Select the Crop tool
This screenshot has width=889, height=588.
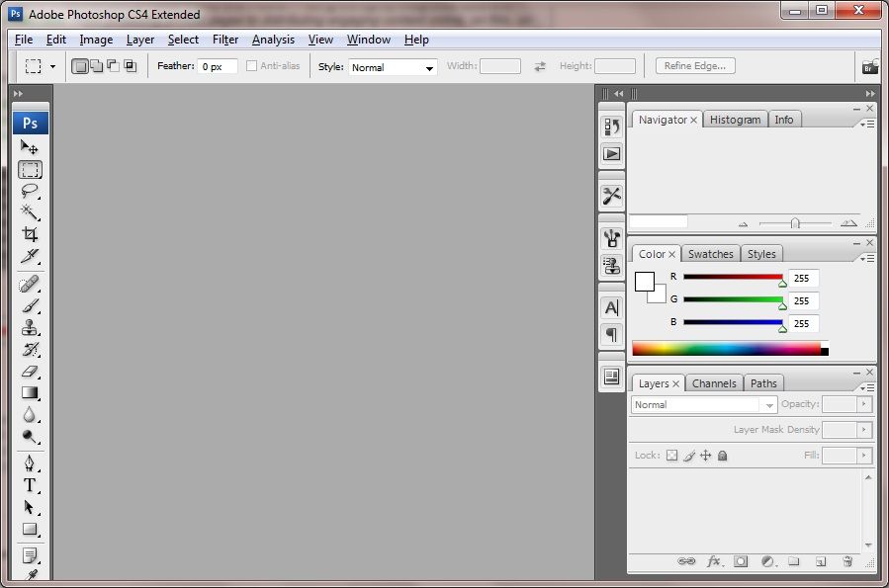pyautogui.click(x=30, y=234)
